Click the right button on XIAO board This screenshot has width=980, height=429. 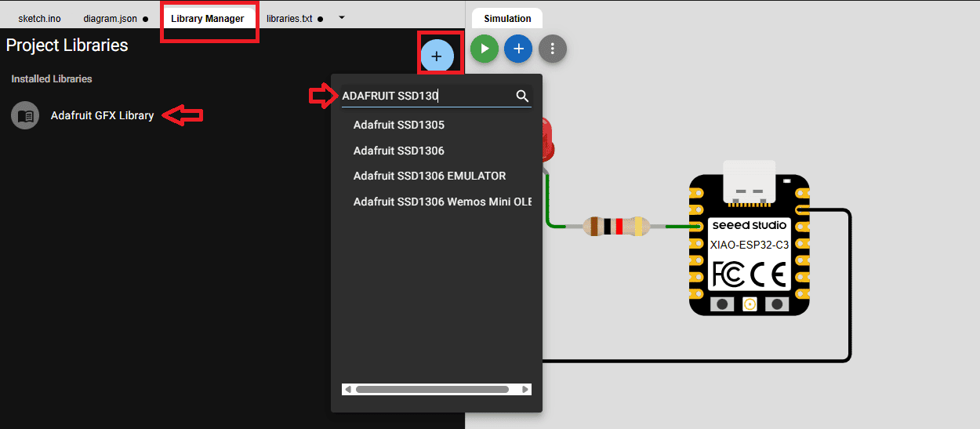tap(777, 304)
